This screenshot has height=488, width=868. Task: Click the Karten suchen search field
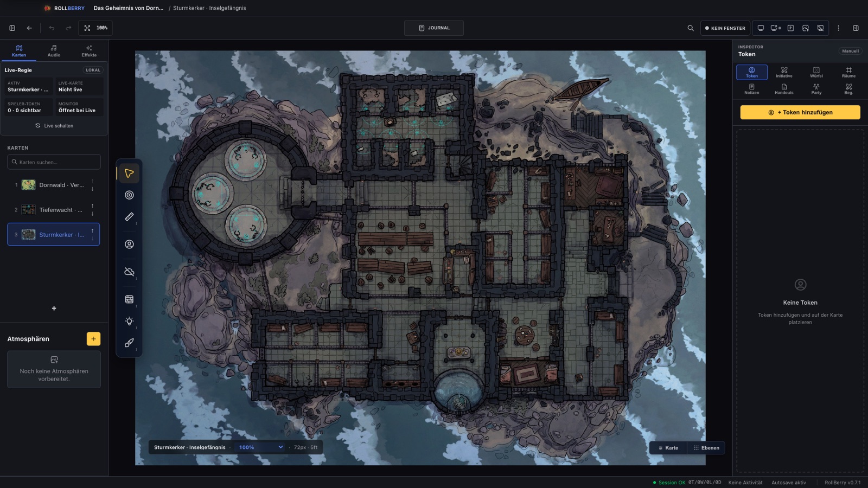point(54,162)
